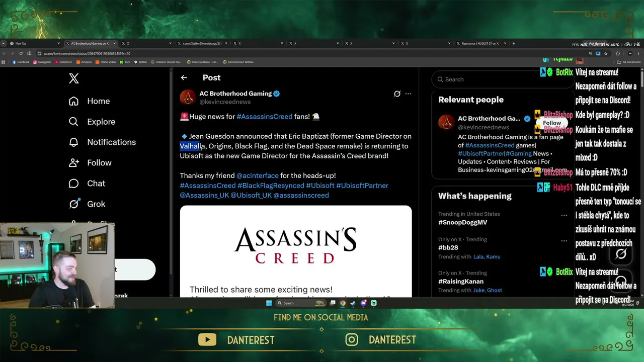Open the Chrome three-dot menu

click(x=639, y=53)
